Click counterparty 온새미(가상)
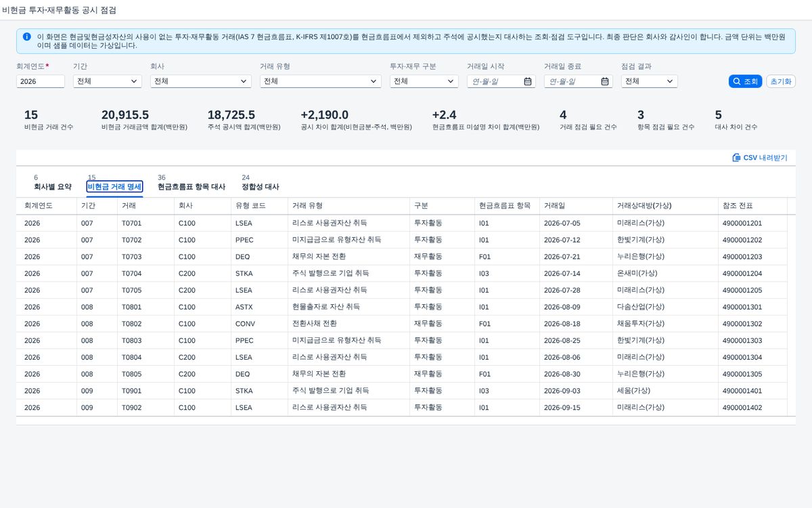The height and width of the screenshot is (508, 812). click(637, 274)
